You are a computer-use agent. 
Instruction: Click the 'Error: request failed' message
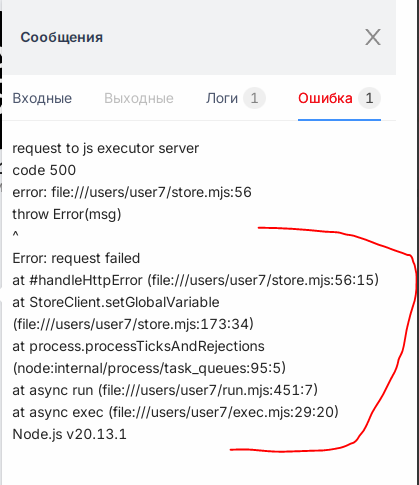76,258
